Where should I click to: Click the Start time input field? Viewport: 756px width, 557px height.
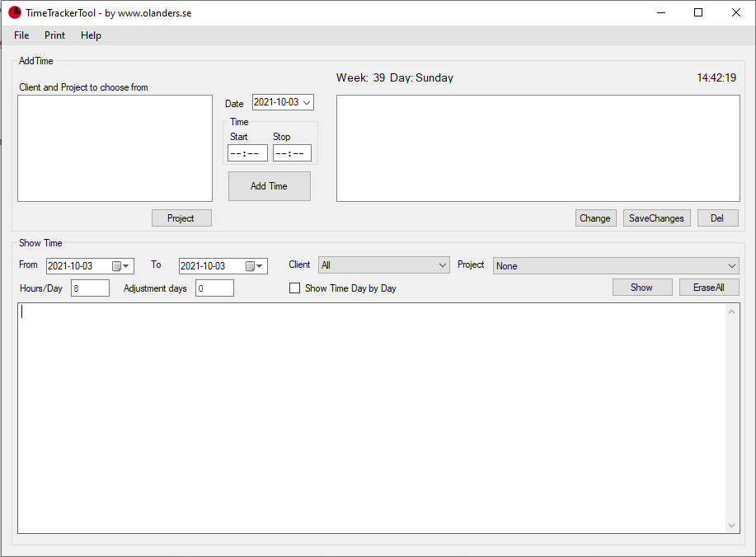(247, 153)
